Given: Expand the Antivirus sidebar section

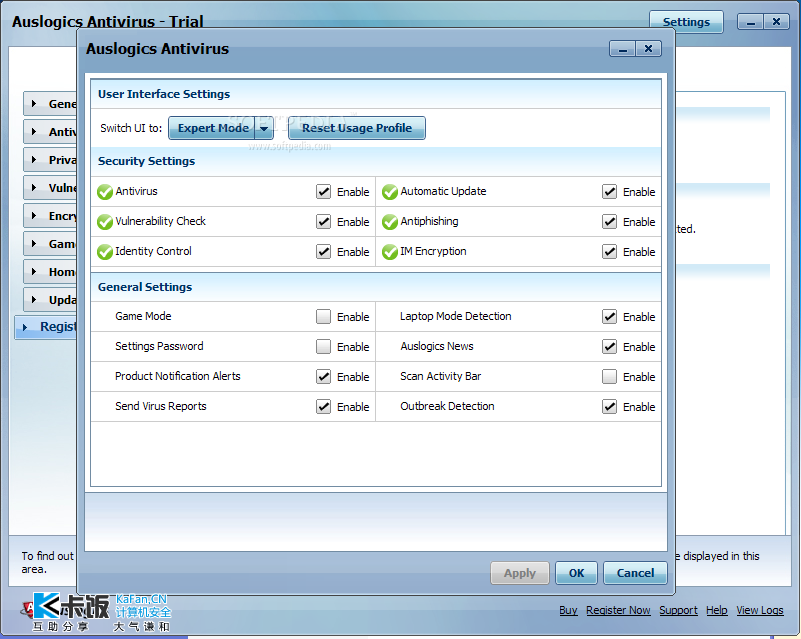Looking at the screenshot, I should click(x=50, y=132).
